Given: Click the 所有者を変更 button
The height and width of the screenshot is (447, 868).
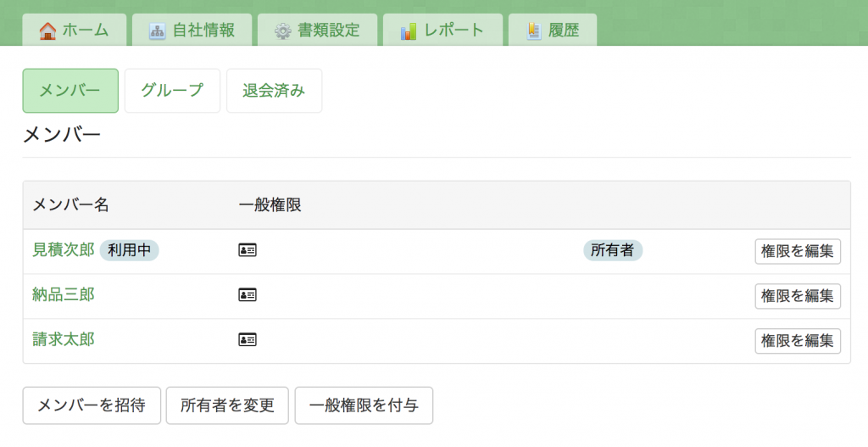Looking at the screenshot, I should tap(227, 405).
